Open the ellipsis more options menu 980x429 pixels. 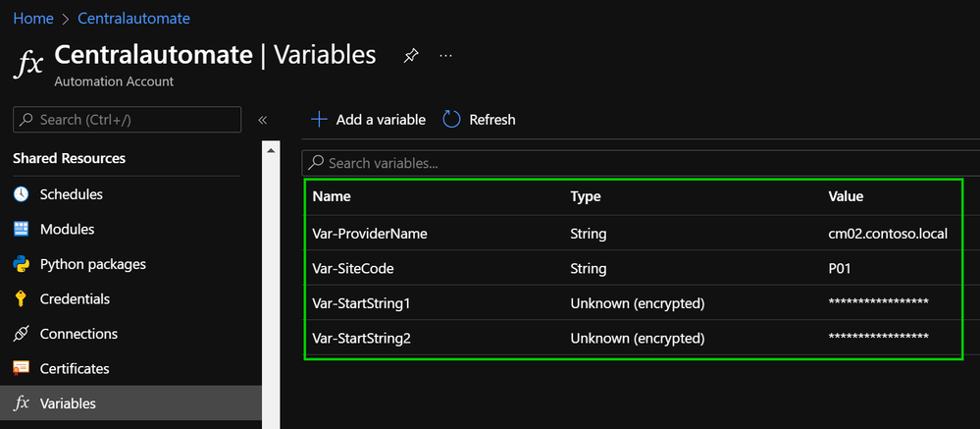[x=446, y=56]
